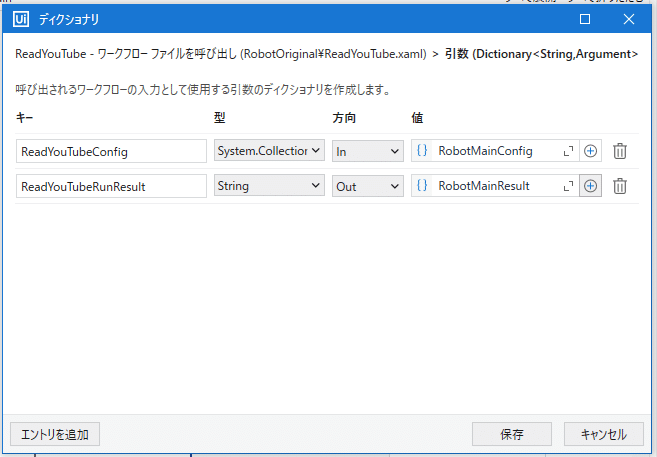Open direction dropdown set to Out

pyautogui.click(x=367, y=186)
